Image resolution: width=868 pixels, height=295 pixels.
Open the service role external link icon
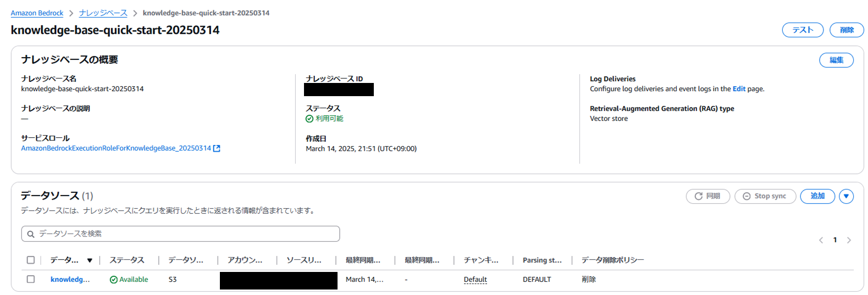point(217,148)
